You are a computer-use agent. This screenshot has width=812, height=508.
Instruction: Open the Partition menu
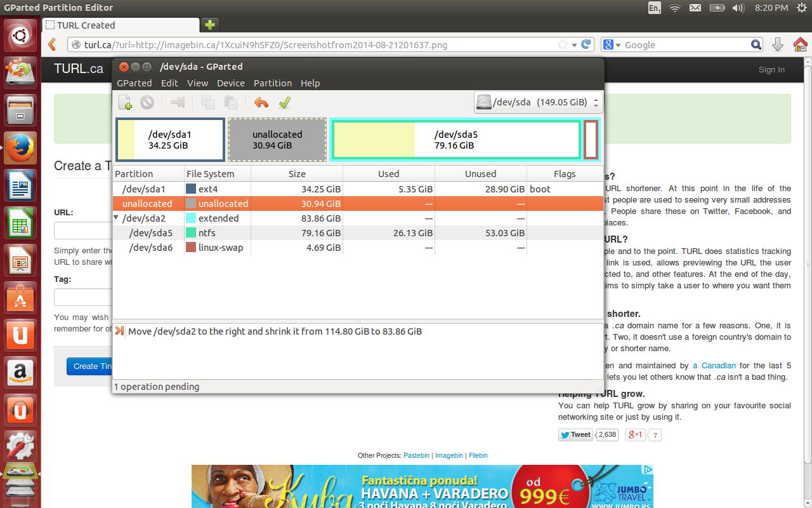(x=273, y=83)
